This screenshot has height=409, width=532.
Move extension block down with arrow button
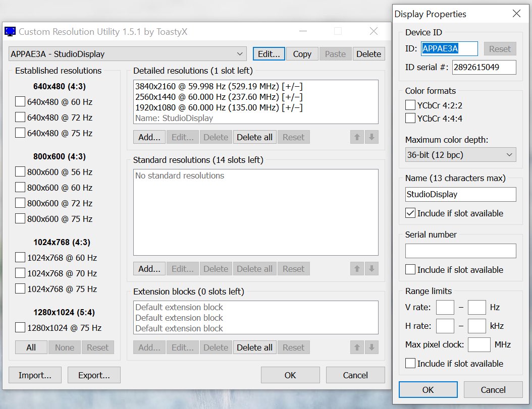pos(372,347)
